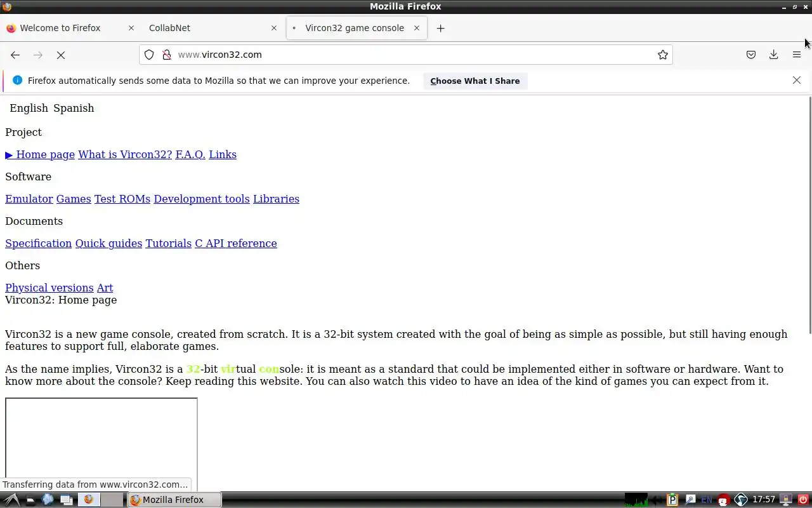Viewport: 812px width, 508px height.
Task: Open the Firefox application menu
Action: coord(797,55)
